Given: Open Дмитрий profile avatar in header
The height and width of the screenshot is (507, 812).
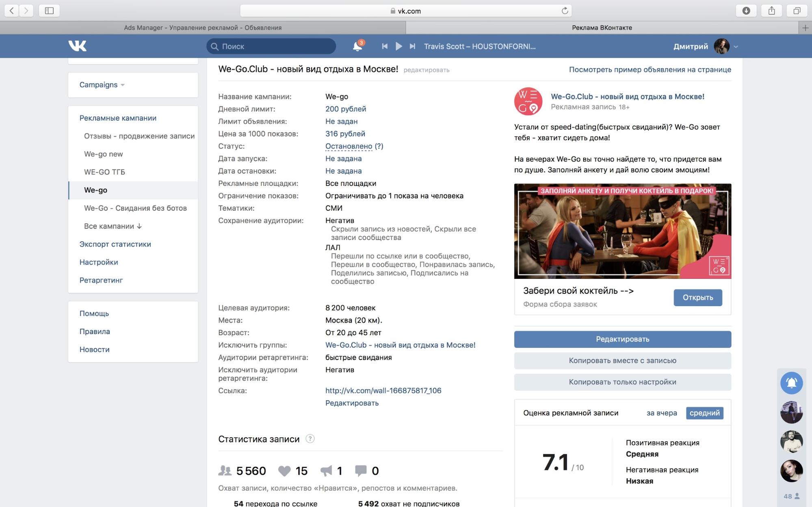Looking at the screenshot, I should pos(722,46).
